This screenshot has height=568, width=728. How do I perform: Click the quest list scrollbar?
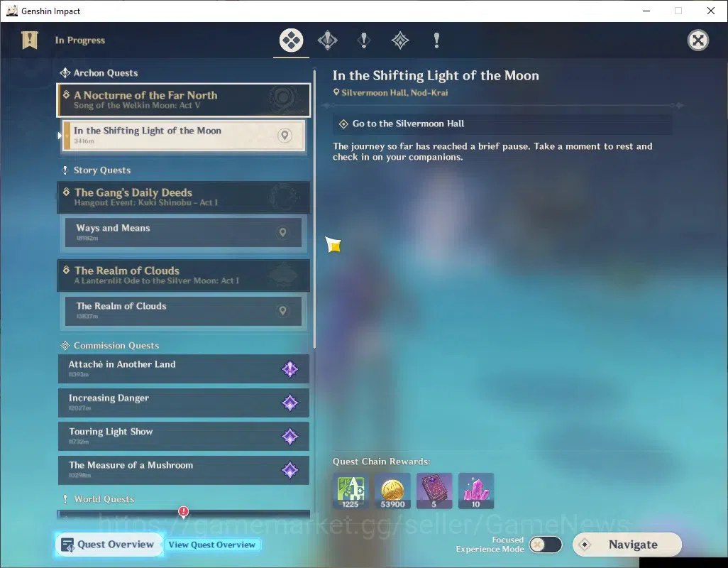click(314, 209)
